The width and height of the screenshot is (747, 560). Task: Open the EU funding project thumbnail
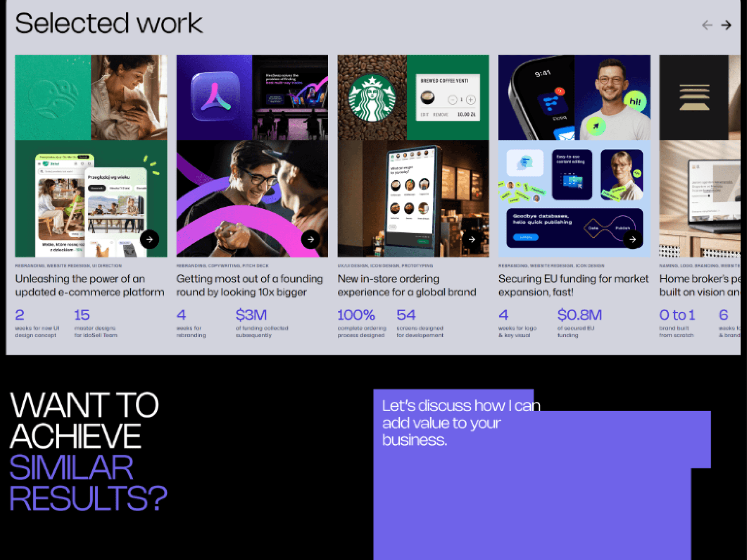[574, 156]
